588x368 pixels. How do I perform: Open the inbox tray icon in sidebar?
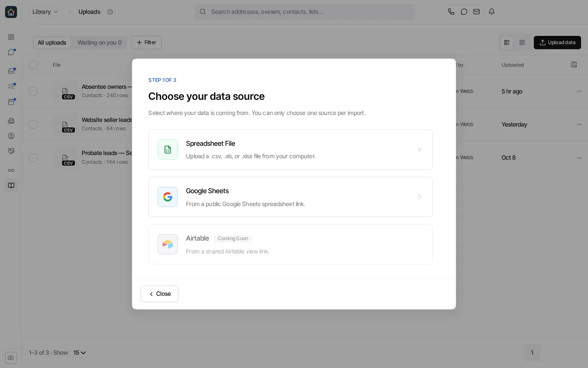11,71
